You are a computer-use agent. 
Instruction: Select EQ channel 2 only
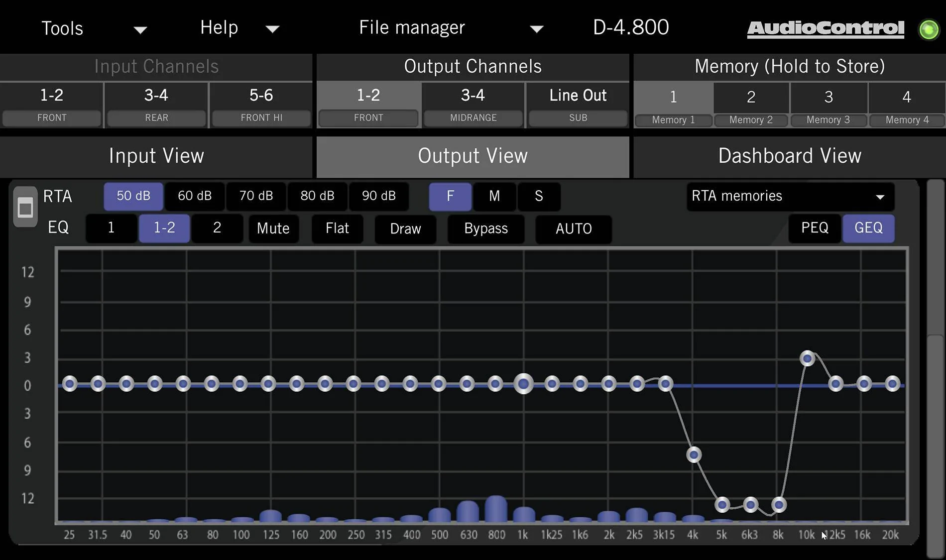[x=217, y=228]
